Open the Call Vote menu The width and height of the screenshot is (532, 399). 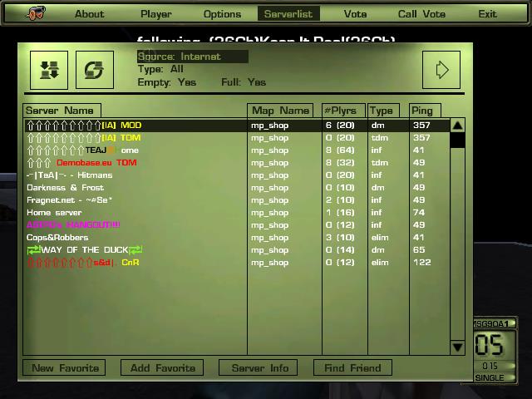(421, 13)
